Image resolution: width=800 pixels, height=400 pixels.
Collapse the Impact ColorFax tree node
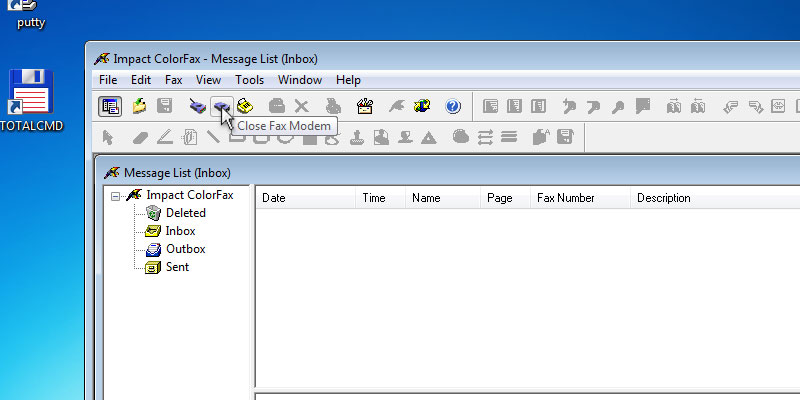117,196
